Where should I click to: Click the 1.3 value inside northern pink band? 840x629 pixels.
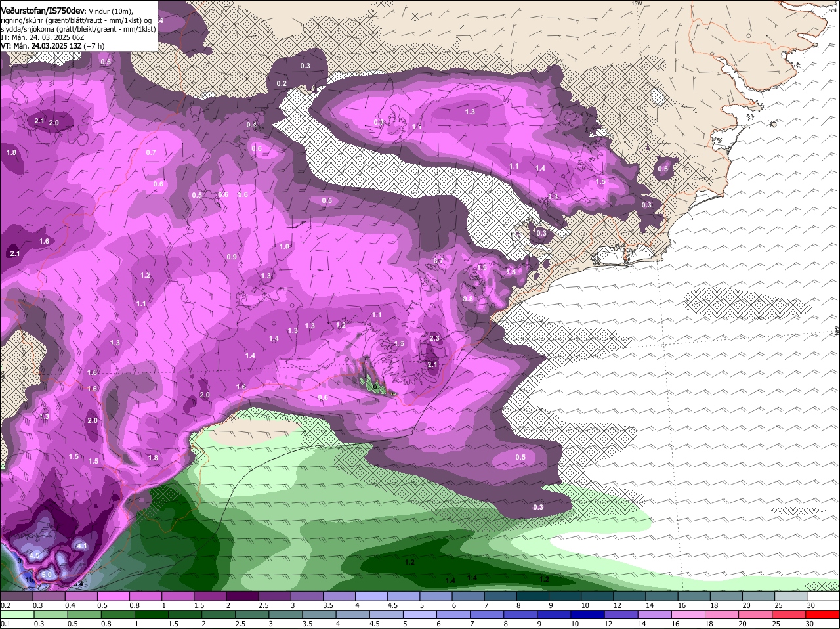pyautogui.click(x=470, y=112)
